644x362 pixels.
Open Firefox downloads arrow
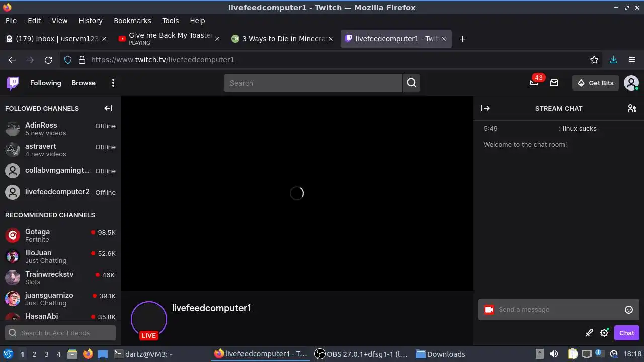click(613, 60)
